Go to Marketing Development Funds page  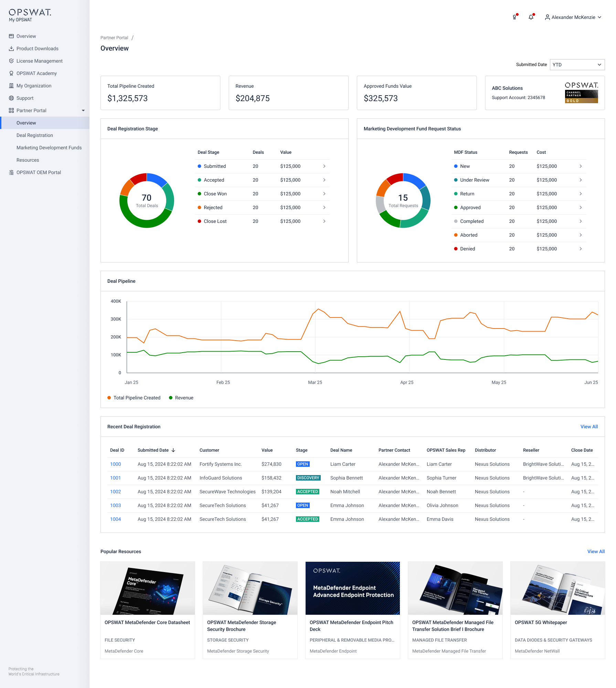pos(49,148)
